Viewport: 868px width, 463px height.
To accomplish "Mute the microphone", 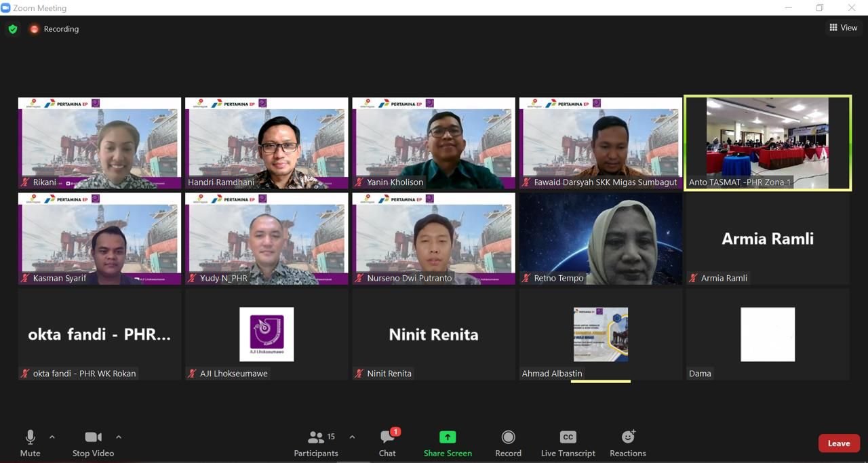I will pyautogui.click(x=30, y=443).
